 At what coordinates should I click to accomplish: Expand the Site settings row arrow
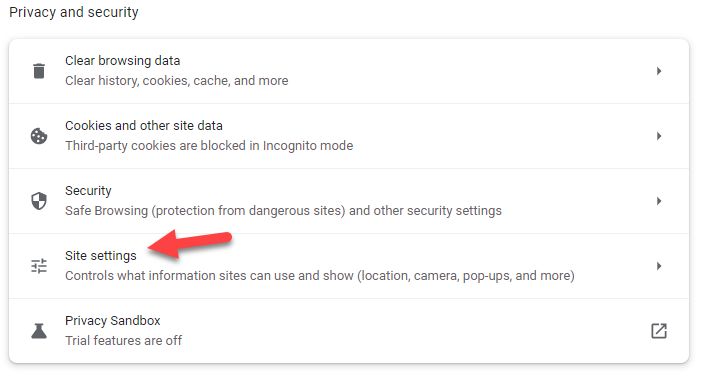coord(659,266)
